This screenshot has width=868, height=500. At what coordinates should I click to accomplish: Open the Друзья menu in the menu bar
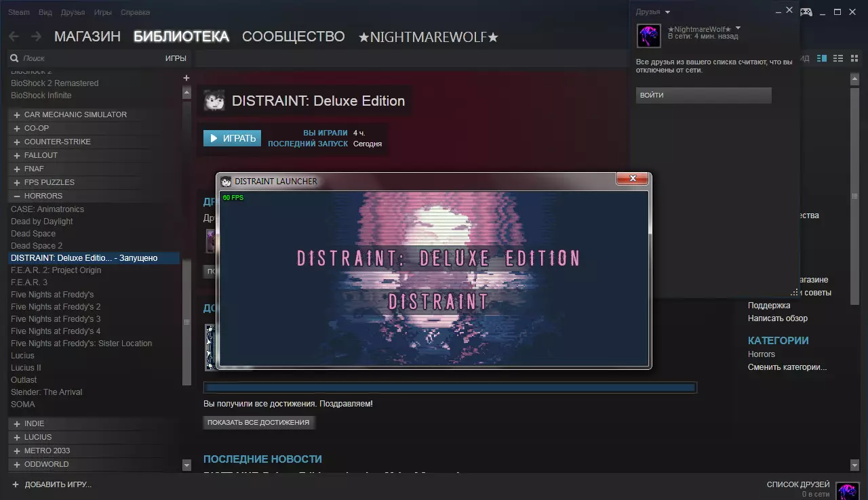[73, 12]
